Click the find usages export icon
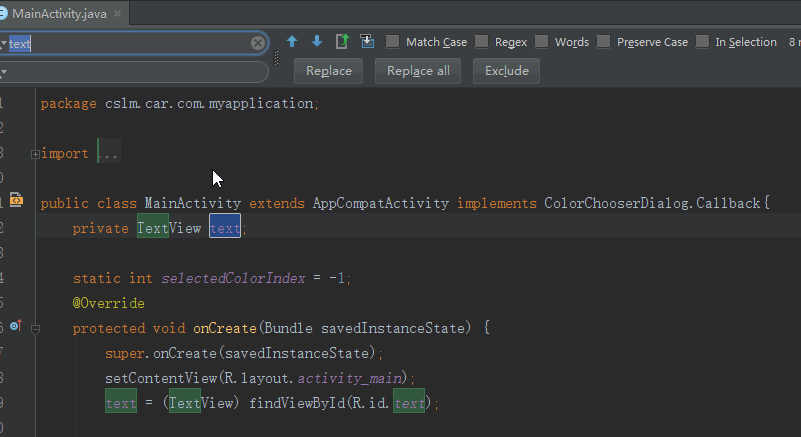The width and height of the screenshot is (801, 437). click(342, 41)
